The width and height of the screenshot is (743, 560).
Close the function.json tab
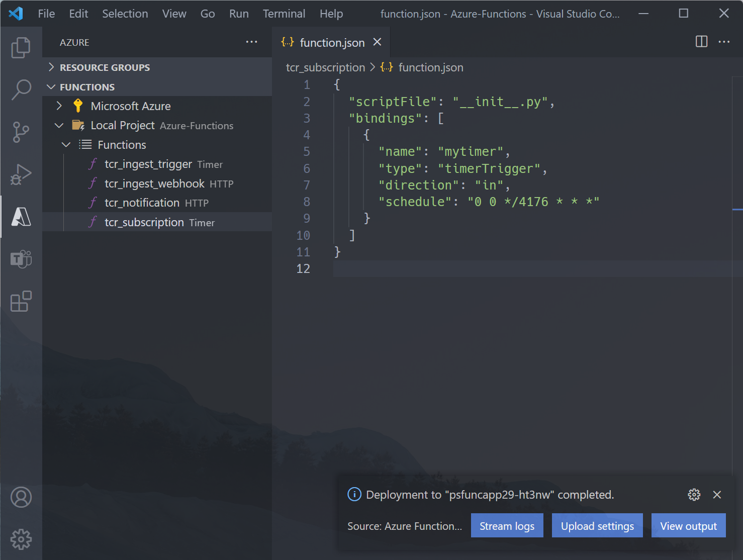tap(377, 42)
